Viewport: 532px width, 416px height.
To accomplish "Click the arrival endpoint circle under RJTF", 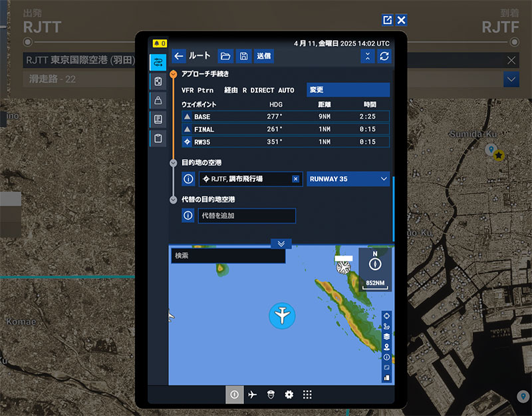I will point(514,42).
